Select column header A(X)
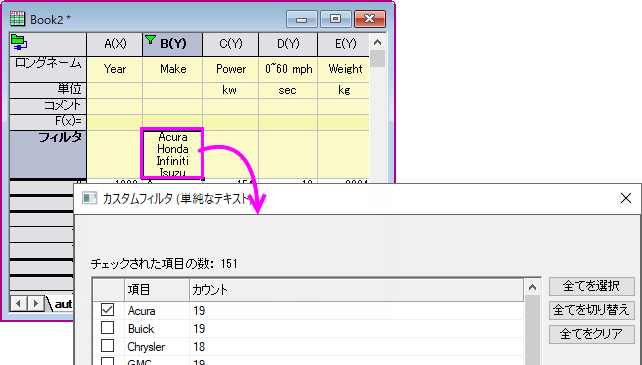 pos(115,44)
